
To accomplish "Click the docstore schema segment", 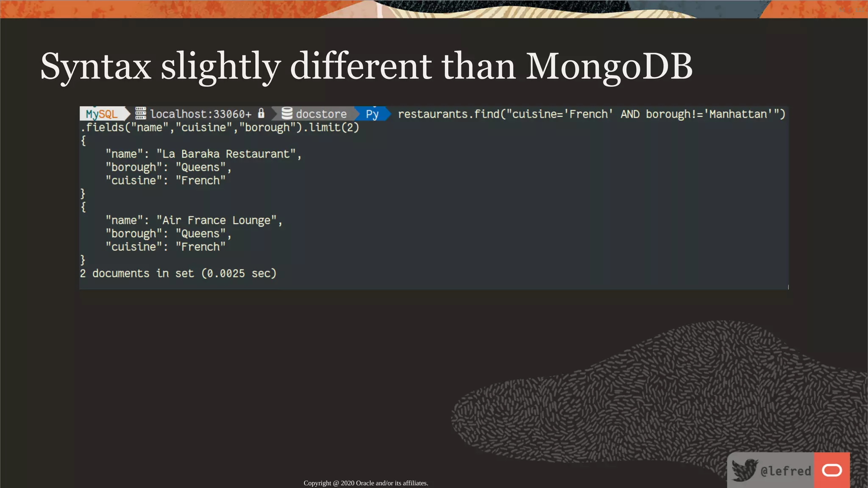I will tap(321, 114).
